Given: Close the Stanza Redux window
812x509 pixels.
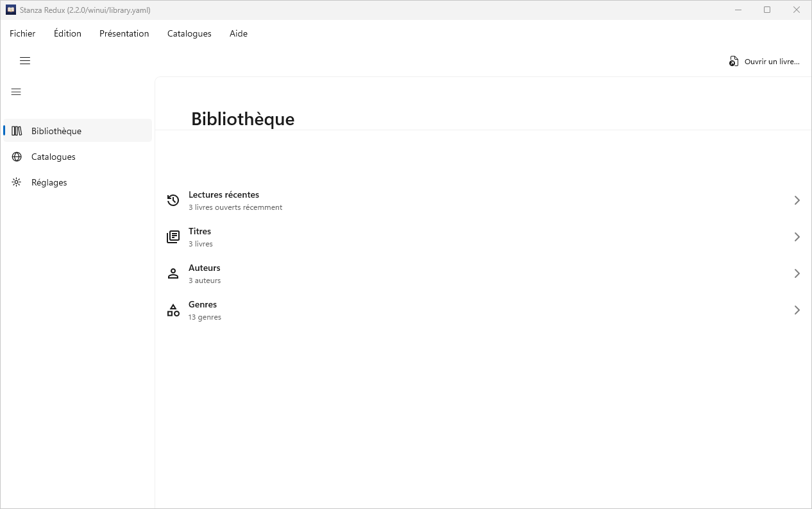Looking at the screenshot, I should 797,10.
